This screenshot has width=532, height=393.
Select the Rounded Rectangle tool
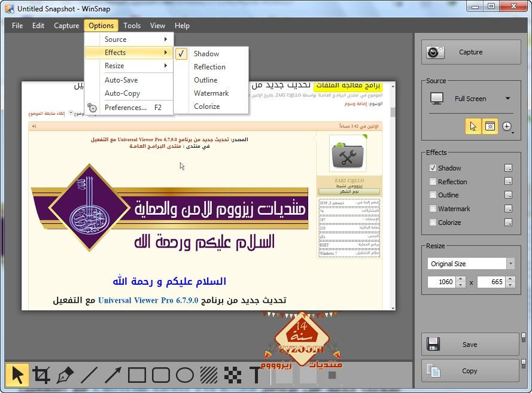[x=161, y=375]
